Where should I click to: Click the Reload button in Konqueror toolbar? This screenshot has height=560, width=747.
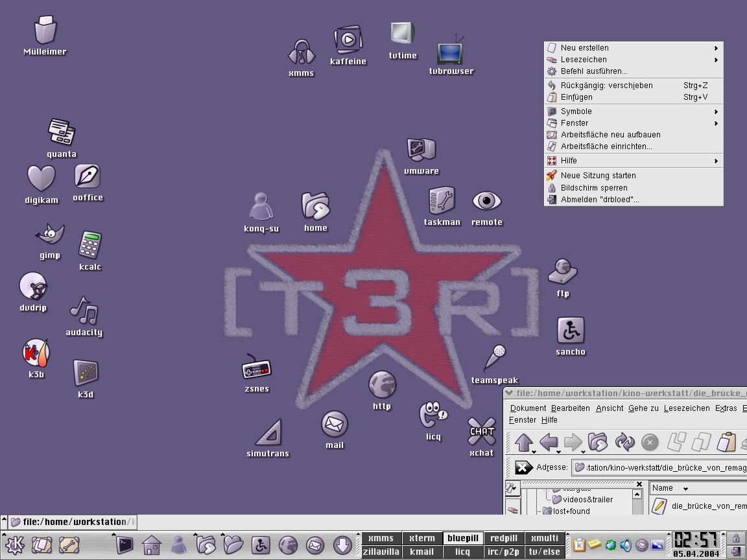624,442
